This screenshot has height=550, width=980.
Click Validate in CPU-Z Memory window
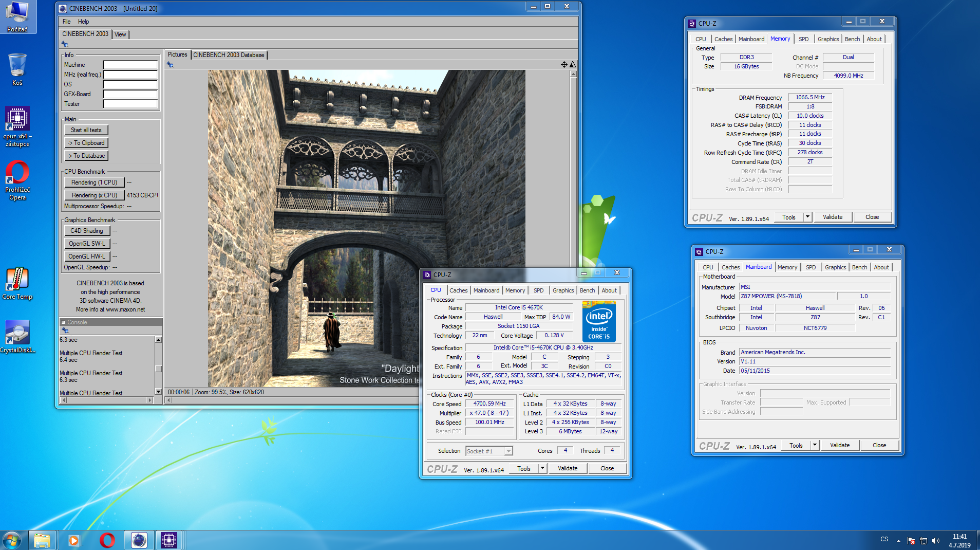click(833, 217)
